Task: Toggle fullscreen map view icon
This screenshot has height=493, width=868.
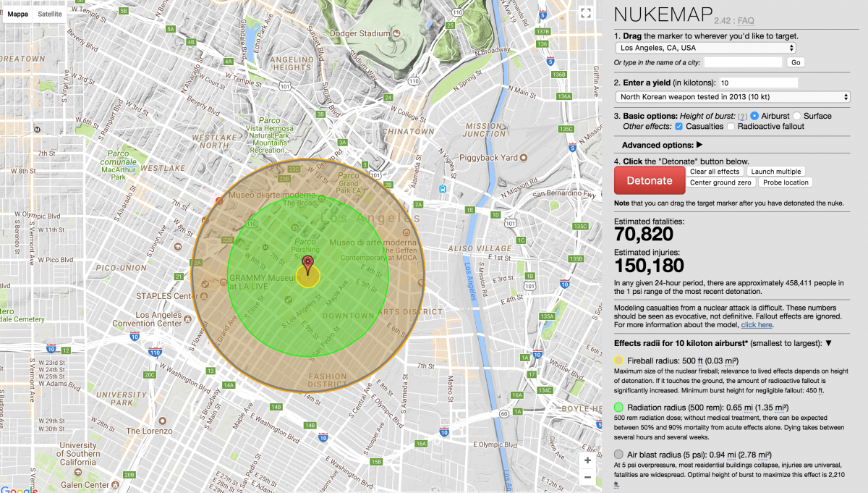Action: pyautogui.click(x=586, y=14)
